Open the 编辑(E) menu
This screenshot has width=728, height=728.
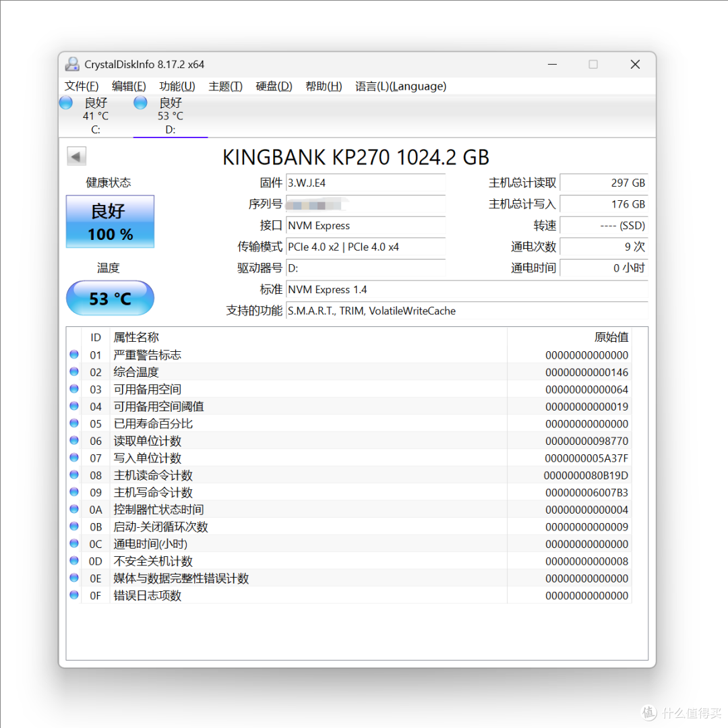(129, 86)
